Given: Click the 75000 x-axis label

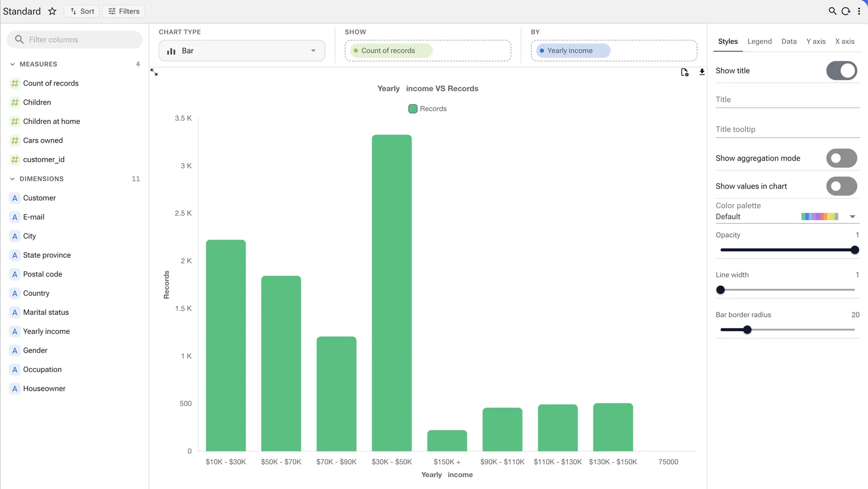Looking at the screenshot, I should click(668, 462).
